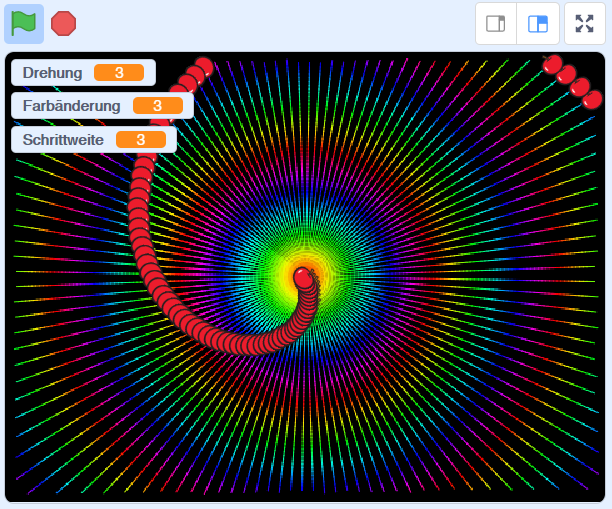Click the red ball at spiral center
612x509 pixels.
pyautogui.click(x=303, y=276)
